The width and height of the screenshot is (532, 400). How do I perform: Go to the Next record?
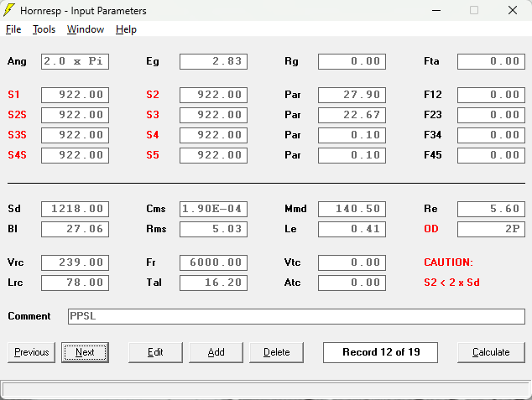tap(85, 352)
